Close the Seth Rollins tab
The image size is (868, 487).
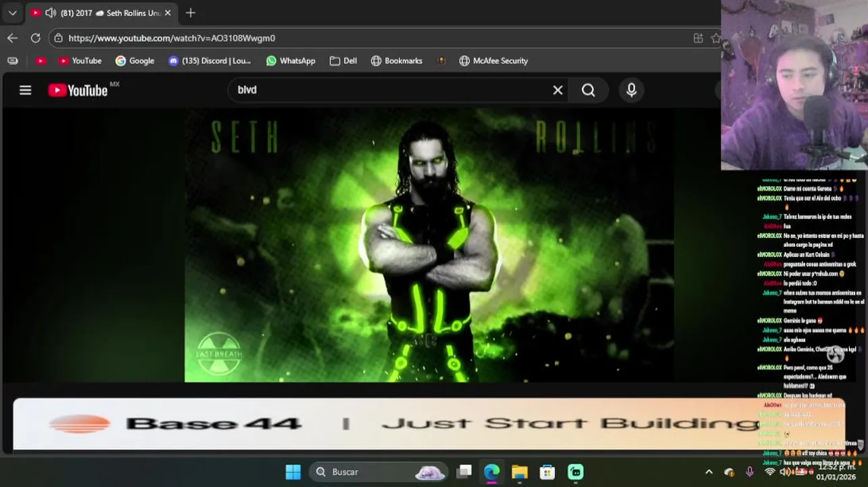[168, 13]
